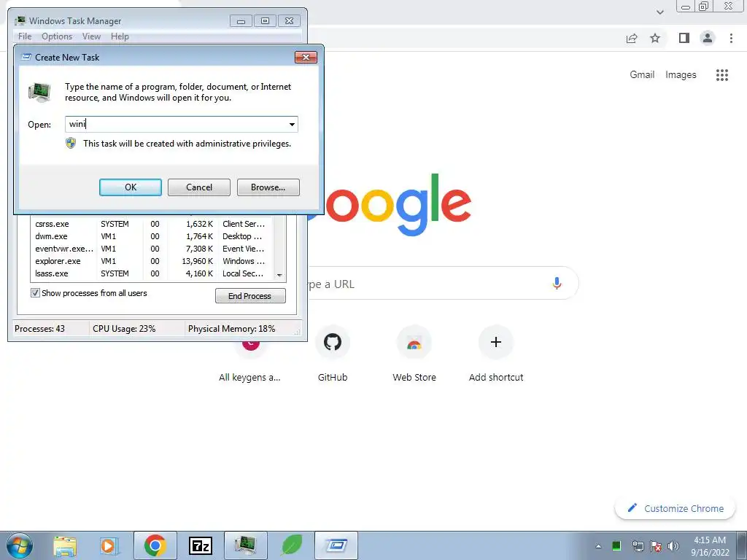747x560 pixels.
Task: Open the Windows Start menu
Action: 20,545
